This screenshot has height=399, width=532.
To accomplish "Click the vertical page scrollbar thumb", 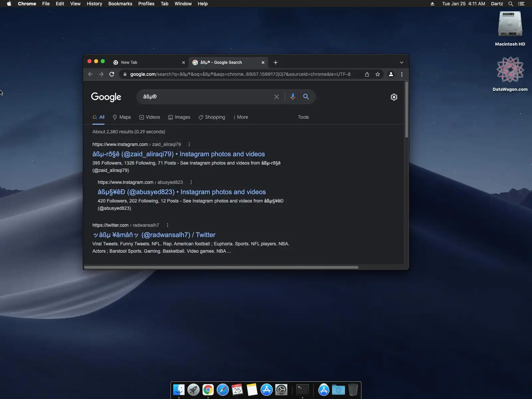I will tap(406, 109).
